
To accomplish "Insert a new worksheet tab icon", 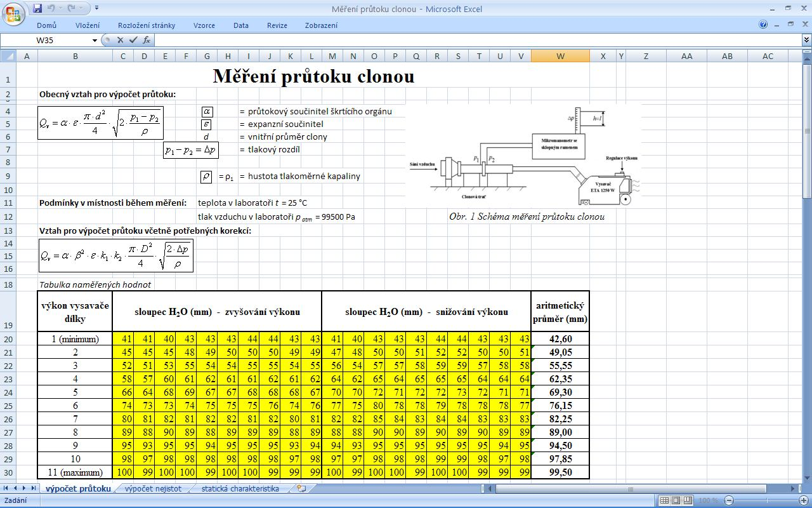I will [301, 488].
